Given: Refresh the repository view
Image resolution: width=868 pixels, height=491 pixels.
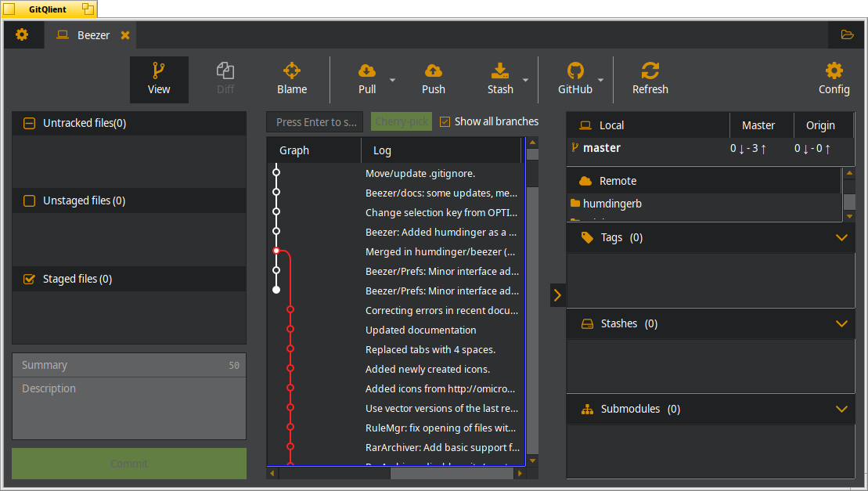Looking at the screenshot, I should [650, 79].
